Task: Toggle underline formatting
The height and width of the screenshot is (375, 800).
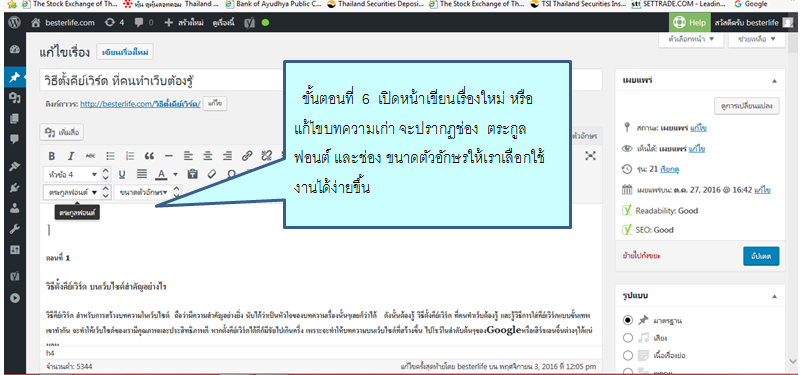Action: click(x=122, y=174)
